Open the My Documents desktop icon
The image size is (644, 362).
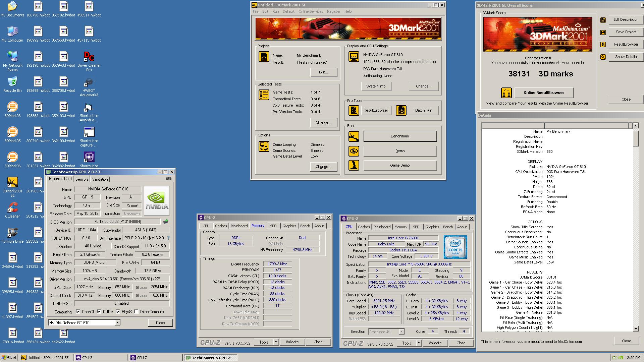[12, 9]
